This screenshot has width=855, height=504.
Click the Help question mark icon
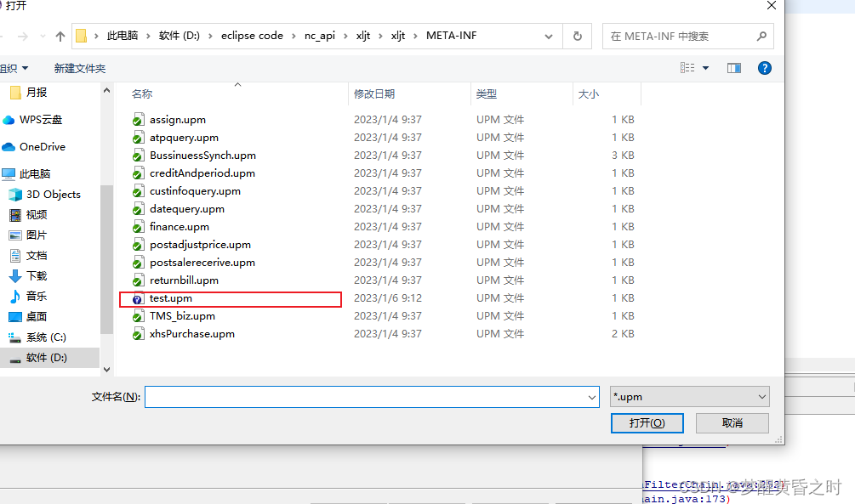click(764, 68)
